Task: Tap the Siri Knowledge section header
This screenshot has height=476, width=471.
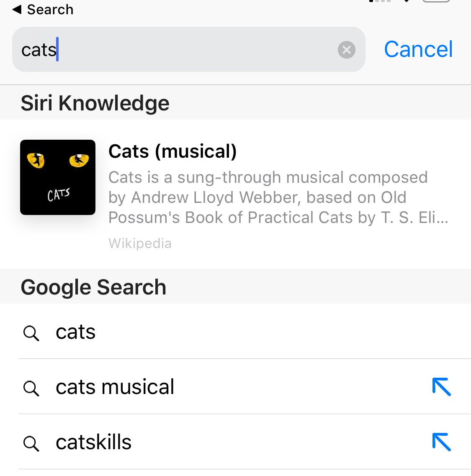Action: click(95, 103)
